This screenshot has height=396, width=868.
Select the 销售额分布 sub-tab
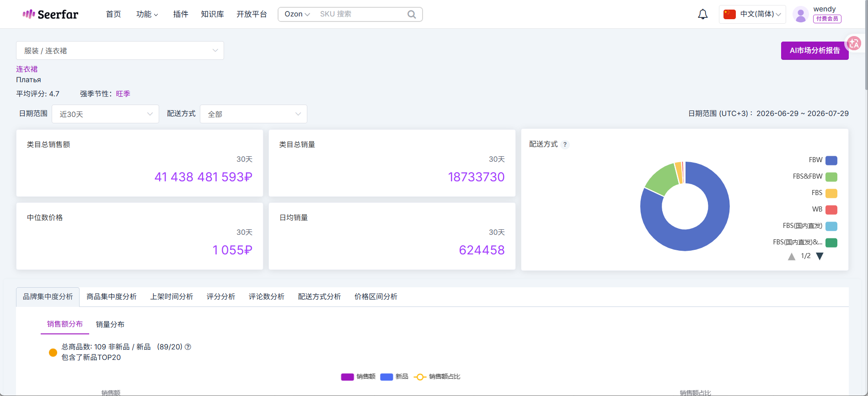[65, 324]
